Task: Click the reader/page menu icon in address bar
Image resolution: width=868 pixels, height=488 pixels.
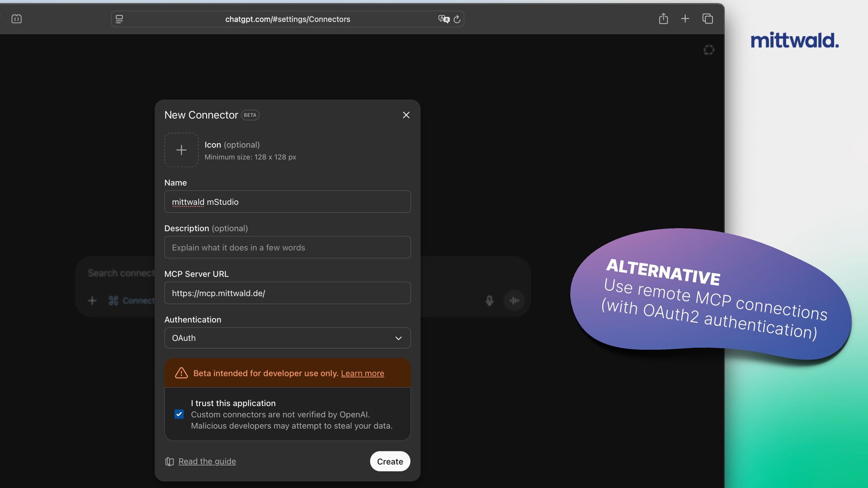Action: pyautogui.click(x=119, y=19)
